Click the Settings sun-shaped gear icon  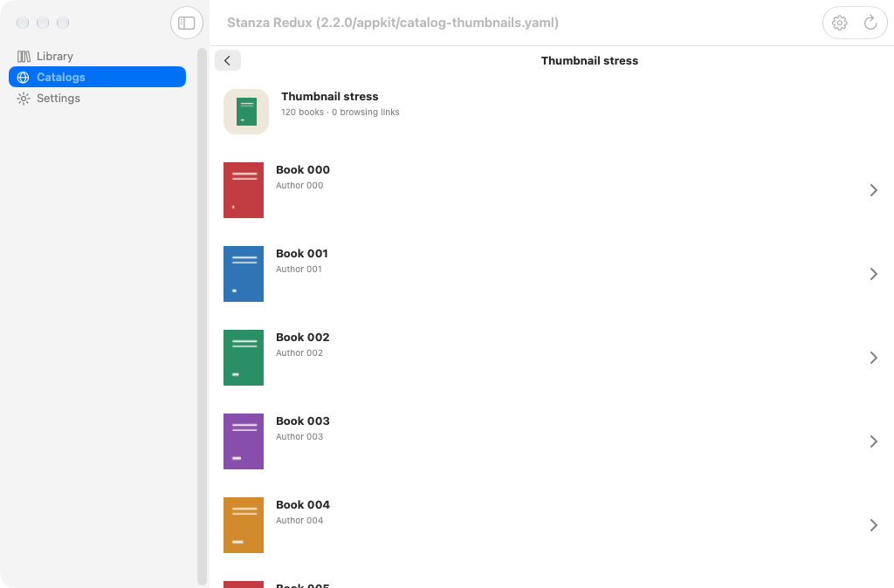point(24,98)
